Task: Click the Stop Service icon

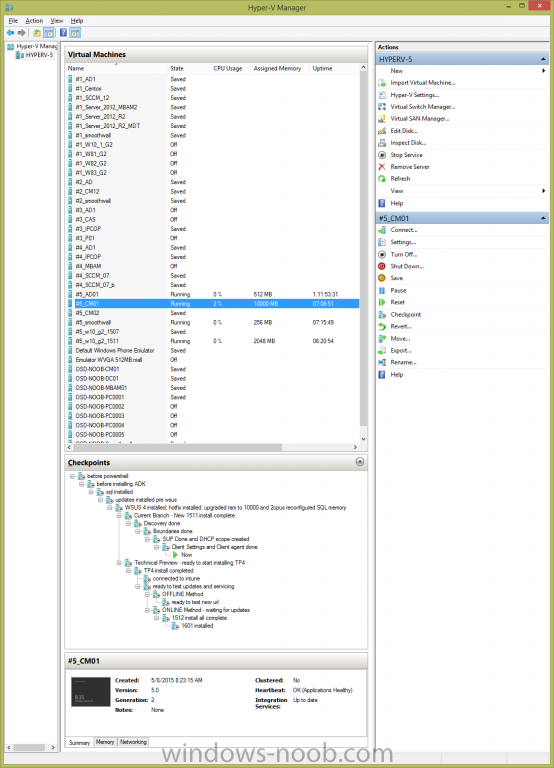Action: [382, 155]
